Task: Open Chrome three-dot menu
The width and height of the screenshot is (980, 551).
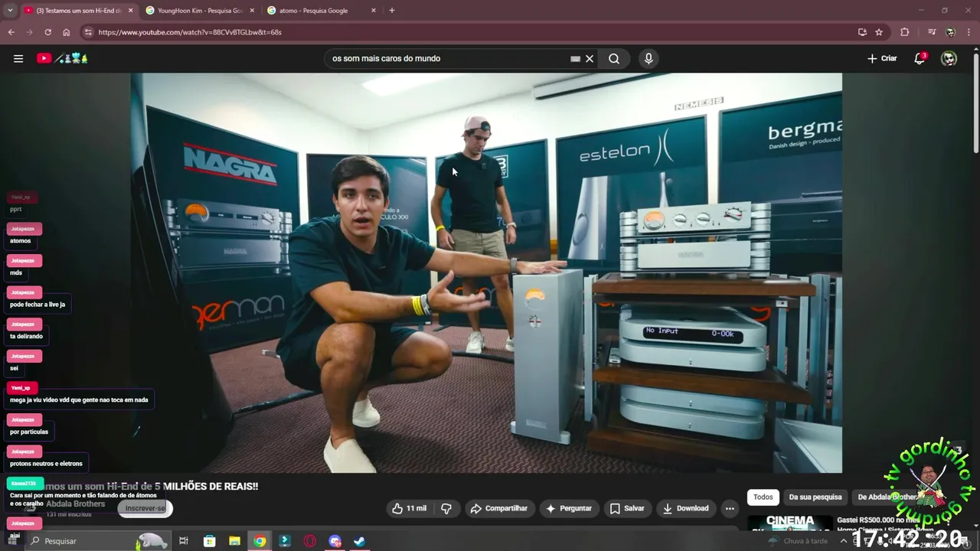Action: click(969, 32)
